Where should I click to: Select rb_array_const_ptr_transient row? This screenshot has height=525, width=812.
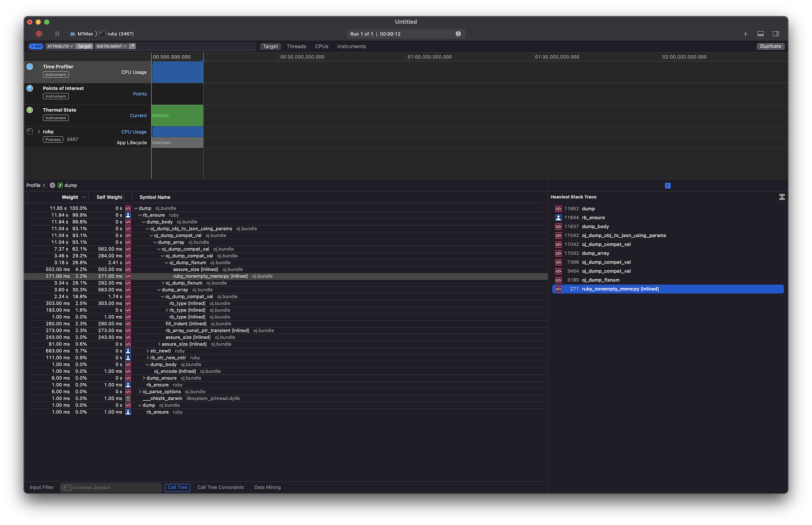[286, 331]
